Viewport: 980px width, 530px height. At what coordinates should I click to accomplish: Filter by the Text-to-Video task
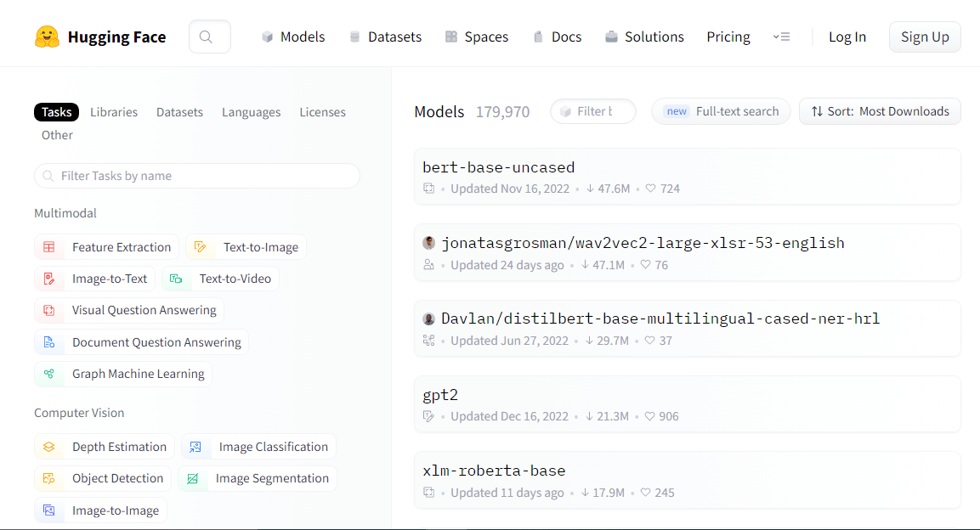click(221, 279)
